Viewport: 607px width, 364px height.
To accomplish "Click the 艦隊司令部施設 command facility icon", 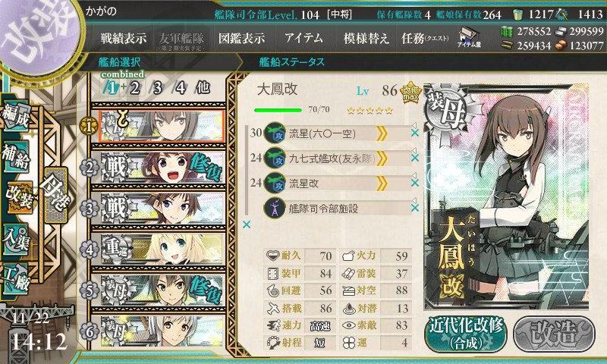I will (275, 208).
